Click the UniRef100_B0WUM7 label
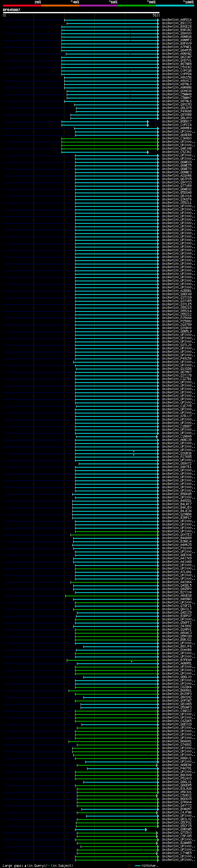This screenshot has width=197, height=868. click(177, 809)
